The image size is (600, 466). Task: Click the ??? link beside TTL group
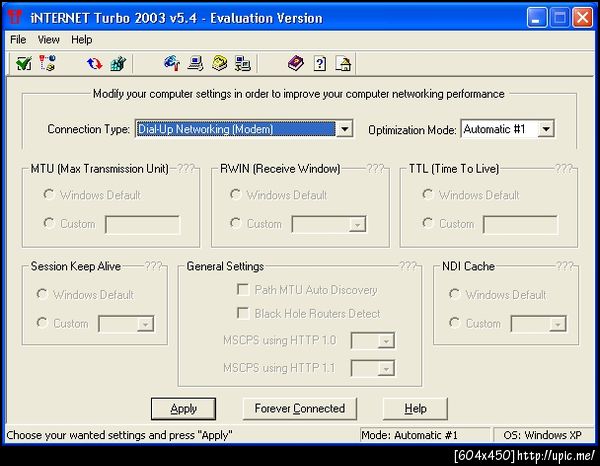(x=564, y=168)
